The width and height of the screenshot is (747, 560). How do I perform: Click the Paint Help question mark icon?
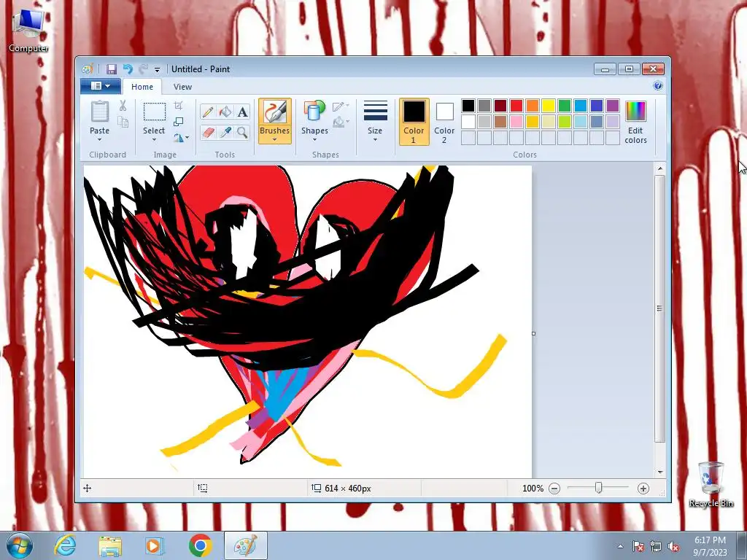[x=658, y=86]
